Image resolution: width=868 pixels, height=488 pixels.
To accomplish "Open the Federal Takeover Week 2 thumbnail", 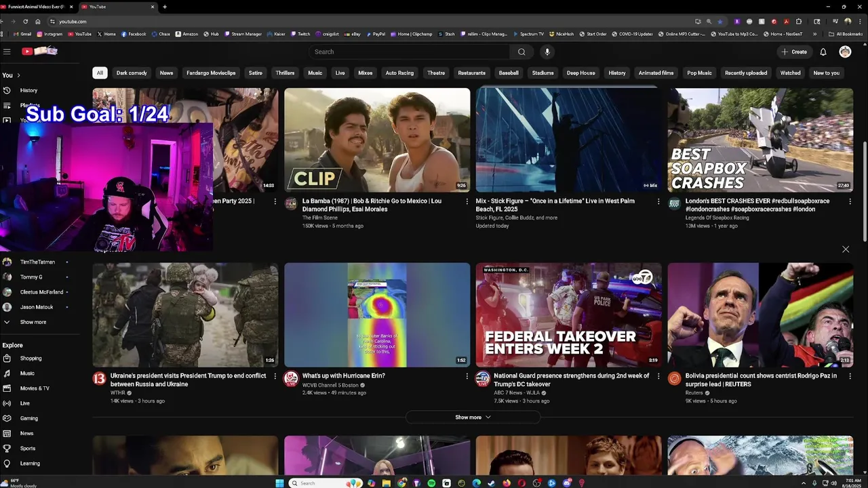I will 568,314.
